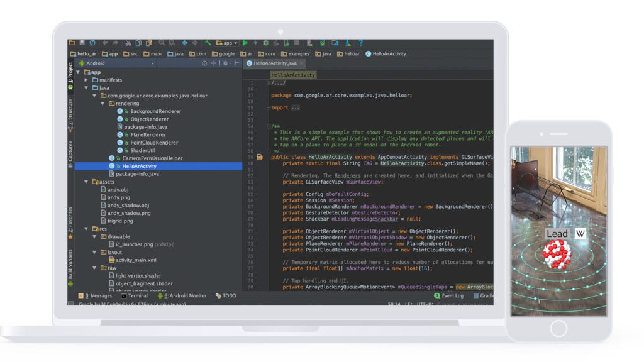644x362 pixels.
Task: Click the Copy toolbar icon
Action: click(x=138, y=43)
